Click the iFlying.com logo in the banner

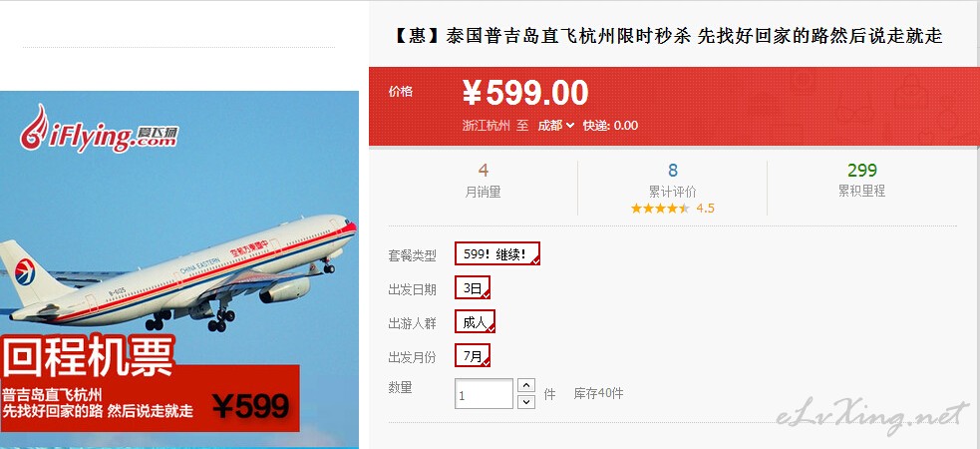click(99, 130)
